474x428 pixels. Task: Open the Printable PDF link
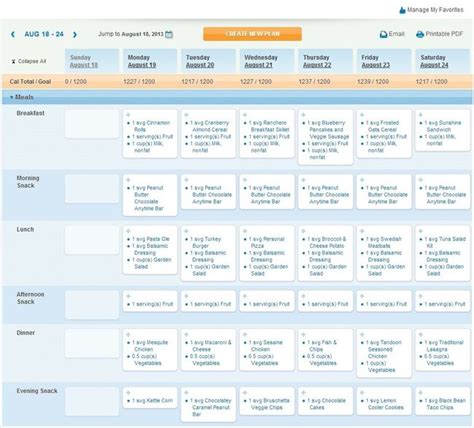pyautogui.click(x=444, y=34)
